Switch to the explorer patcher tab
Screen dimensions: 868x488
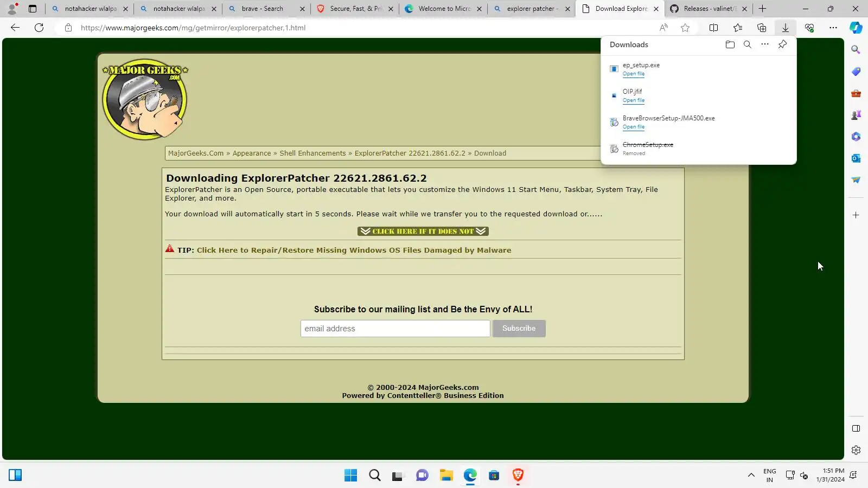531,9
